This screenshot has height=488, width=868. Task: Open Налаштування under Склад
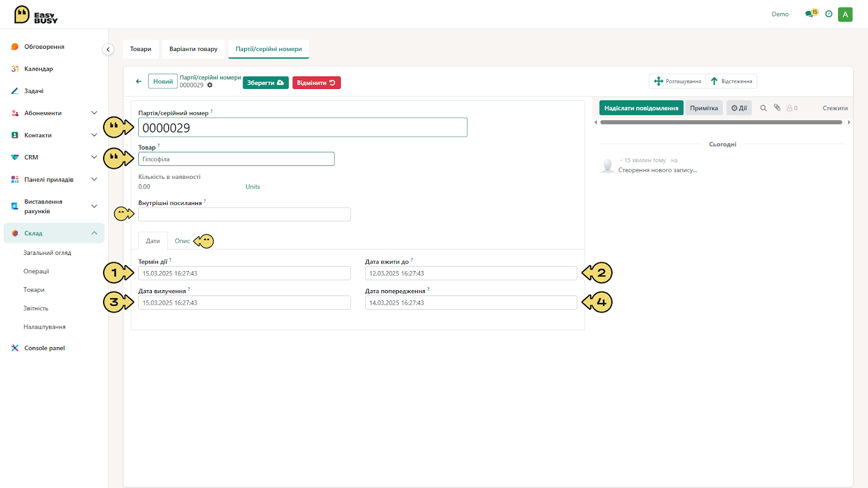pos(44,327)
